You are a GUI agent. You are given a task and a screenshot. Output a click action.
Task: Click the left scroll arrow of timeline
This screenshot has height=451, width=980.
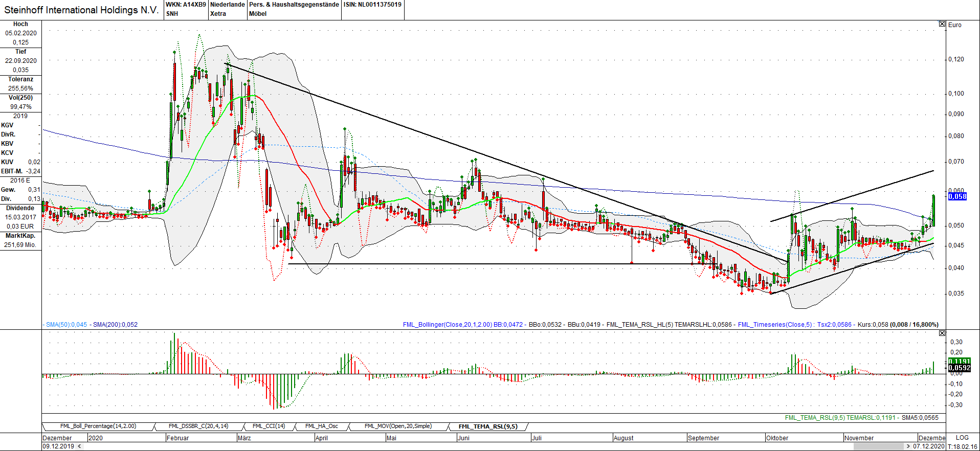coord(79,446)
